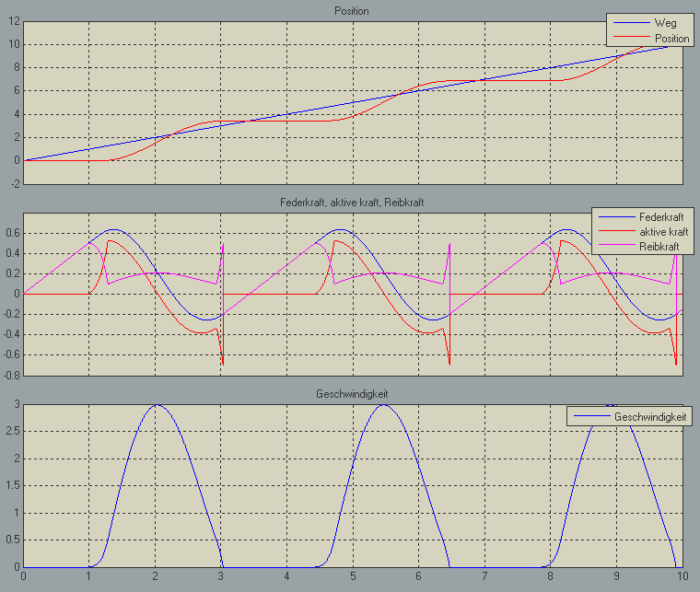Click the y-axis label '2.5' on the velocity plot
The image size is (700, 592).
(x=14, y=432)
